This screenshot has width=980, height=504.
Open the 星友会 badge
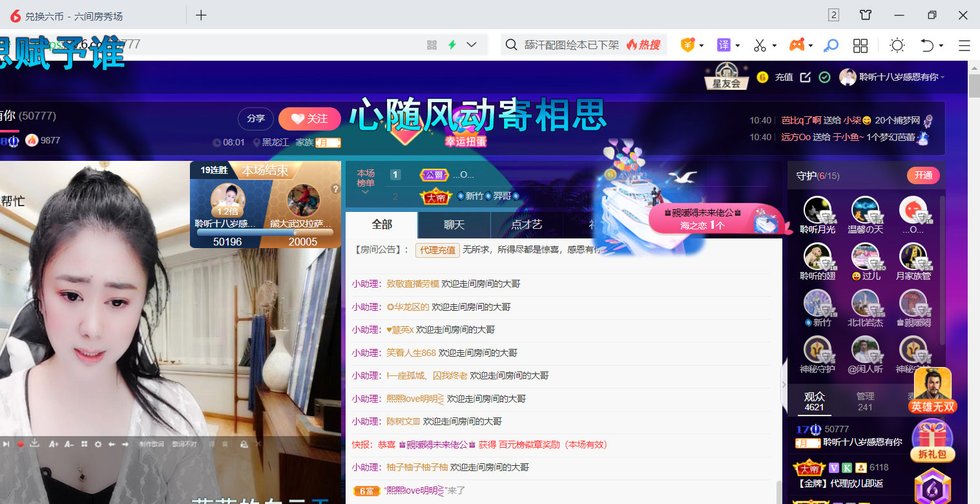727,76
